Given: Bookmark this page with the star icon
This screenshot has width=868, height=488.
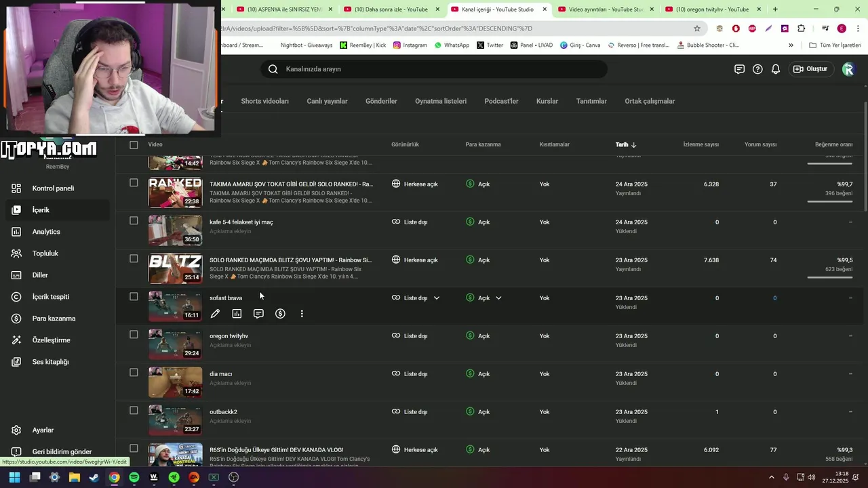Looking at the screenshot, I should 696,28.
